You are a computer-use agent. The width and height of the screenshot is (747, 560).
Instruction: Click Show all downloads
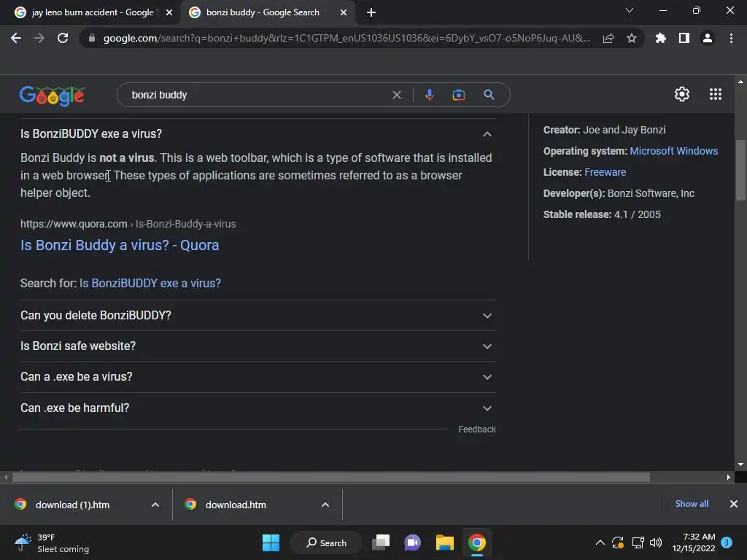pos(692,504)
